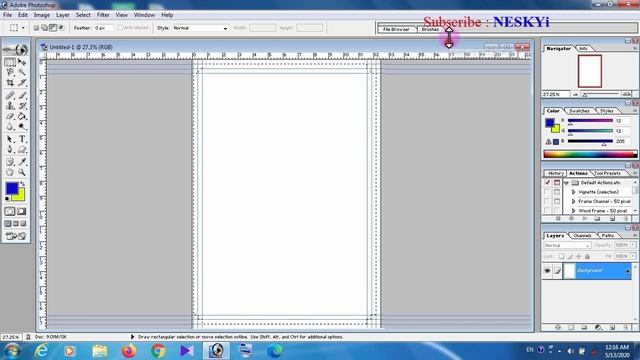Click zoom out button in Navigator
Screen dimensions: 640x360
coord(576,94)
